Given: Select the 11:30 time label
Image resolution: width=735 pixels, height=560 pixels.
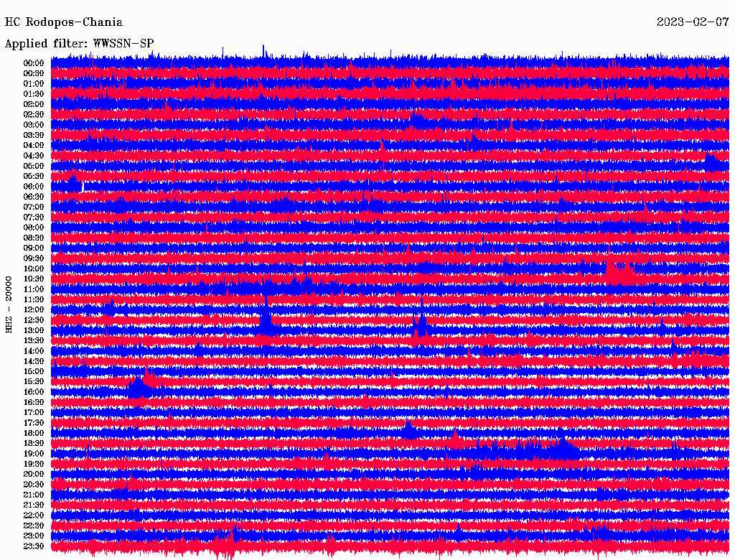Looking at the screenshot, I should click(34, 299).
